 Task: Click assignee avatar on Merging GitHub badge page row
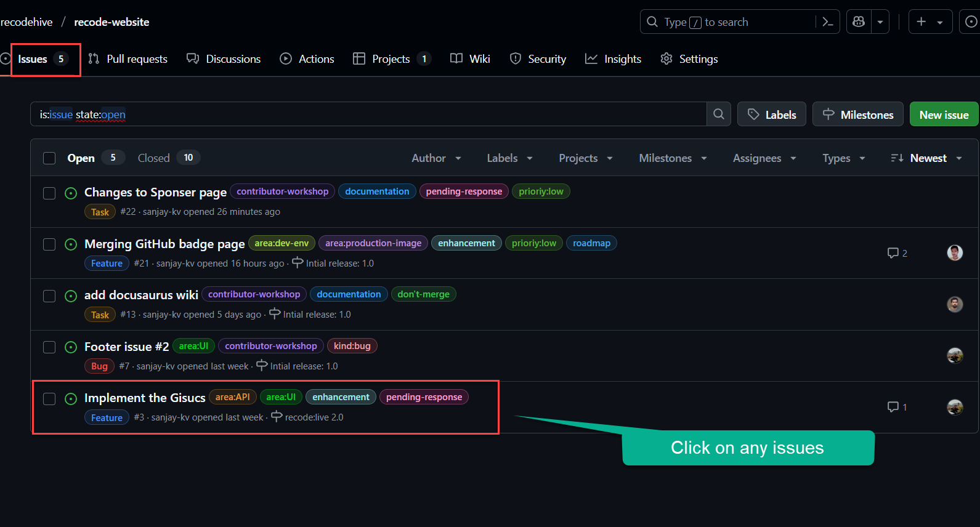tap(955, 252)
